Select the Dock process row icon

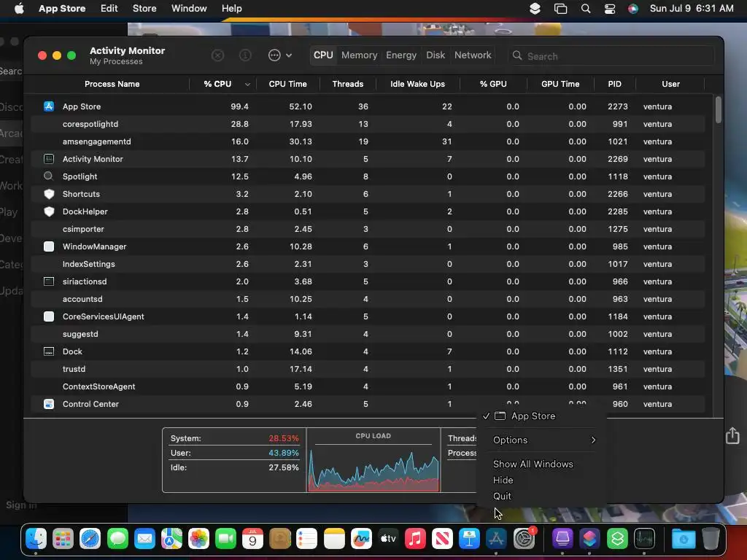[49, 351]
